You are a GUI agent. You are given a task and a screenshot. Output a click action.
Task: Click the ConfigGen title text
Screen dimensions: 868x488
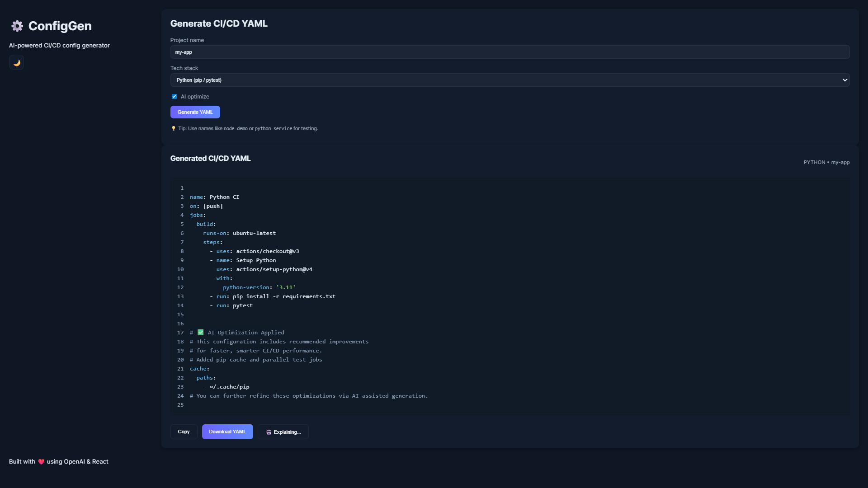60,26
